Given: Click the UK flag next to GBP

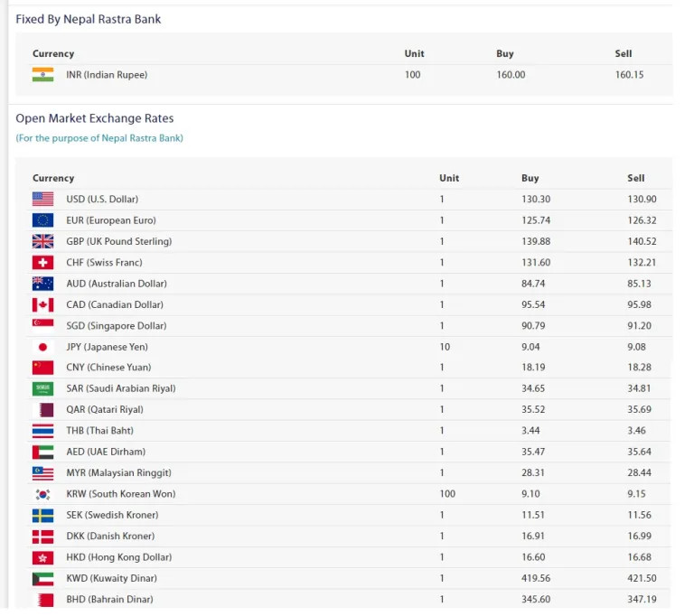Looking at the screenshot, I should click(43, 242).
